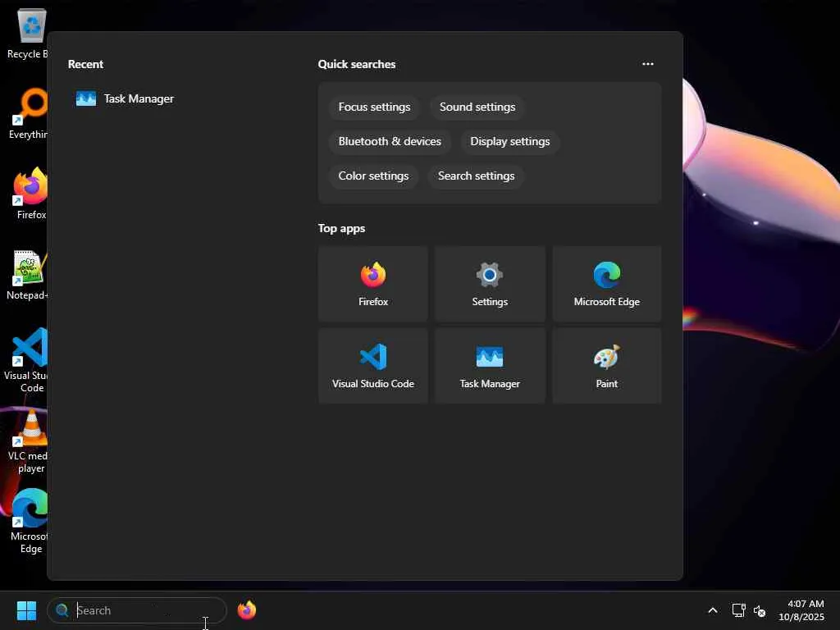Open the clock showing 4:07 AM
The height and width of the screenshot is (630, 840).
point(801,610)
